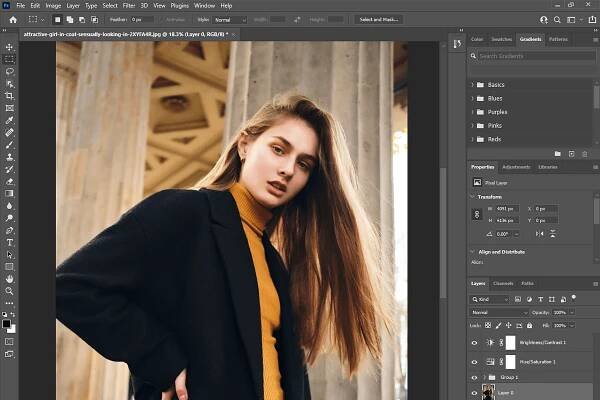Click the Home icon in options bar
Viewport: 600px width, 400px height.
click(x=11, y=19)
